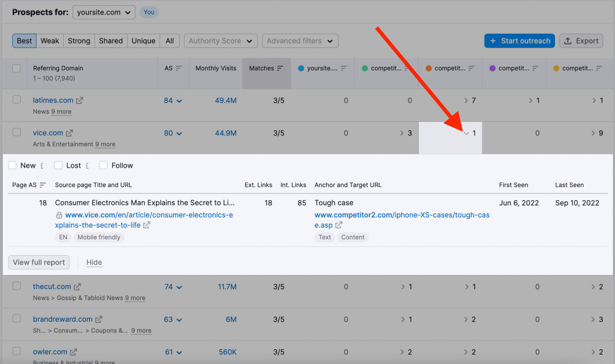Viewport: 615px width, 364px height.
Task: Sort the yoursite column
Action: [x=344, y=68]
